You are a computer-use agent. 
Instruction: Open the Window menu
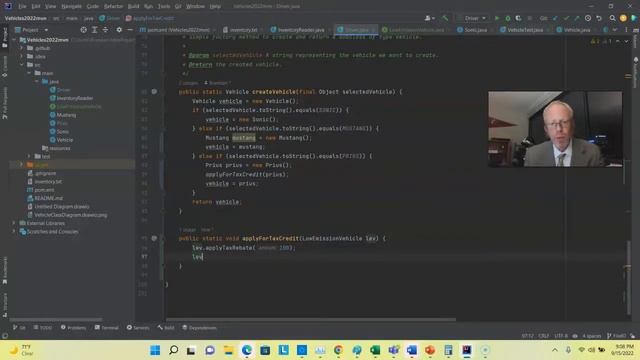tap(195, 6)
